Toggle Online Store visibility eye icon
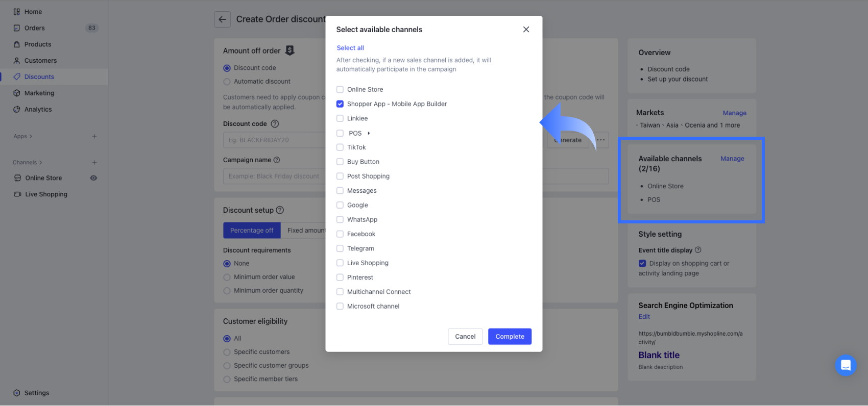 tap(93, 178)
